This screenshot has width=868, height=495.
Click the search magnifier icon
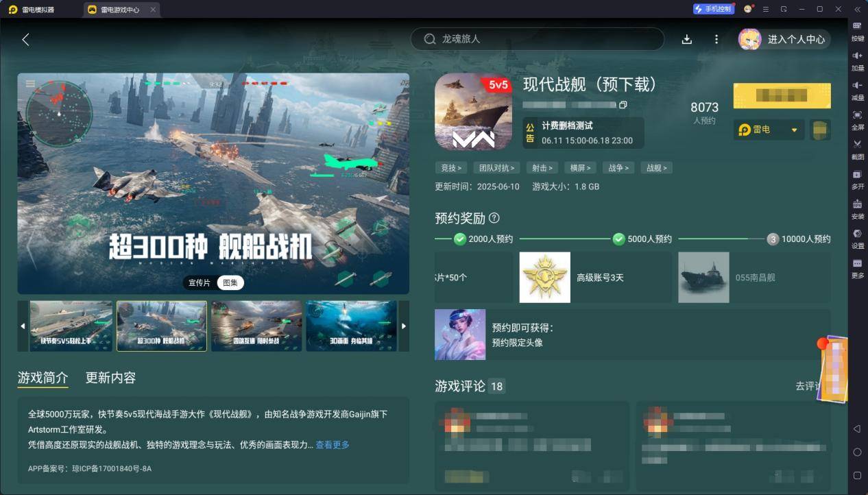[x=430, y=39]
